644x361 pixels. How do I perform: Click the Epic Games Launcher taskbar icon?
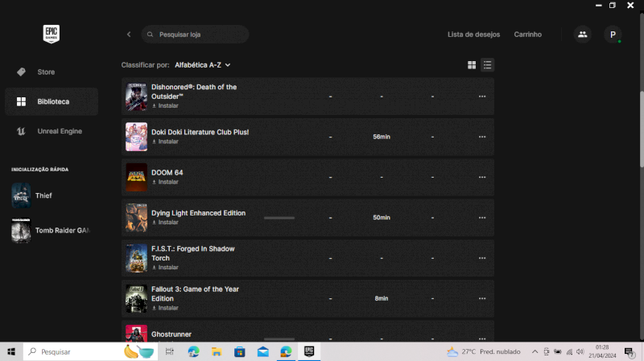point(309,351)
